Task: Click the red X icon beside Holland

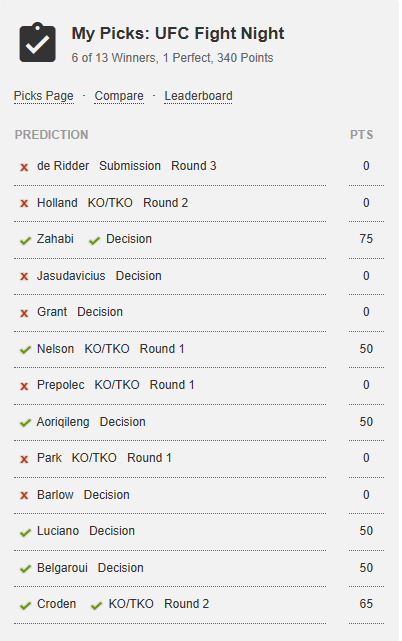Action: point(24,203)
